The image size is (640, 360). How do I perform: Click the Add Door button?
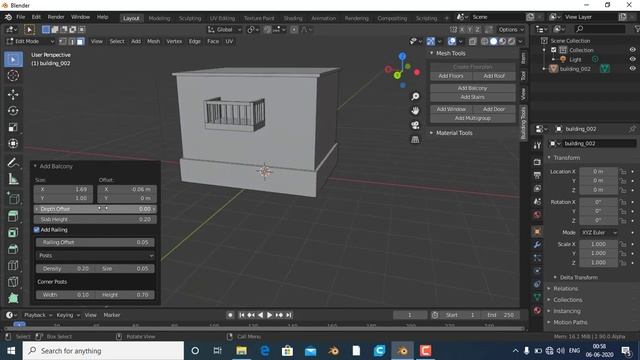(494, 109)
